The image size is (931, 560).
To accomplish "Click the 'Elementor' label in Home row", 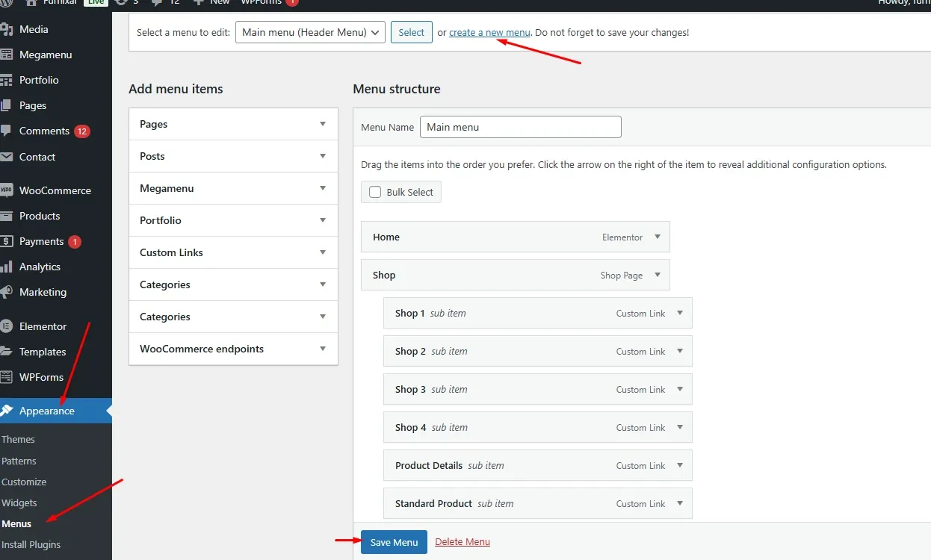I will pyautogui.click(x=622, y=237).
